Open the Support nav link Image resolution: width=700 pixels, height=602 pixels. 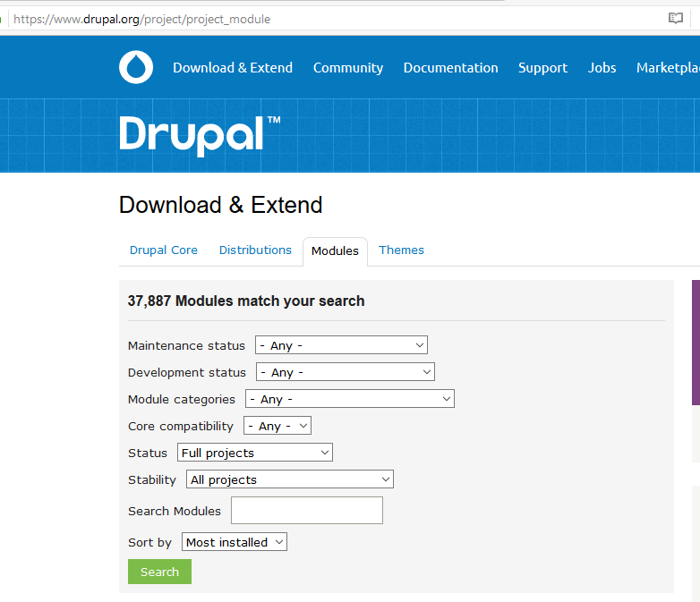point(542,68)
